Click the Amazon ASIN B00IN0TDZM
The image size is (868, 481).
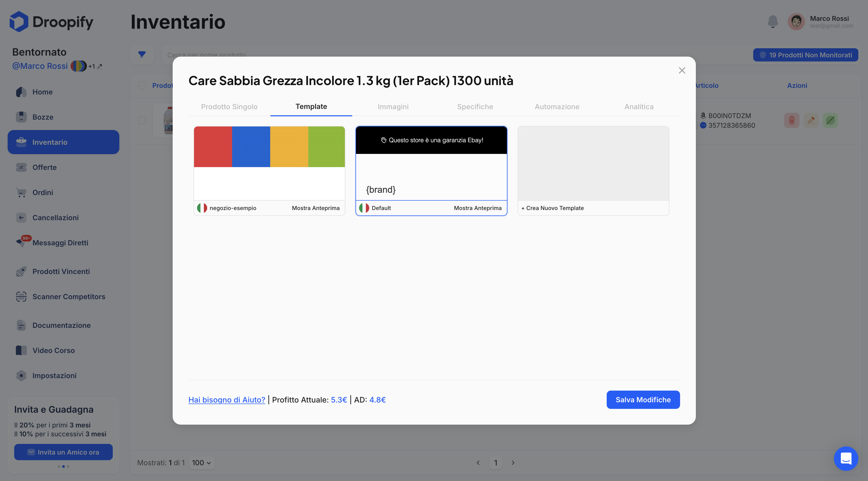730,116
